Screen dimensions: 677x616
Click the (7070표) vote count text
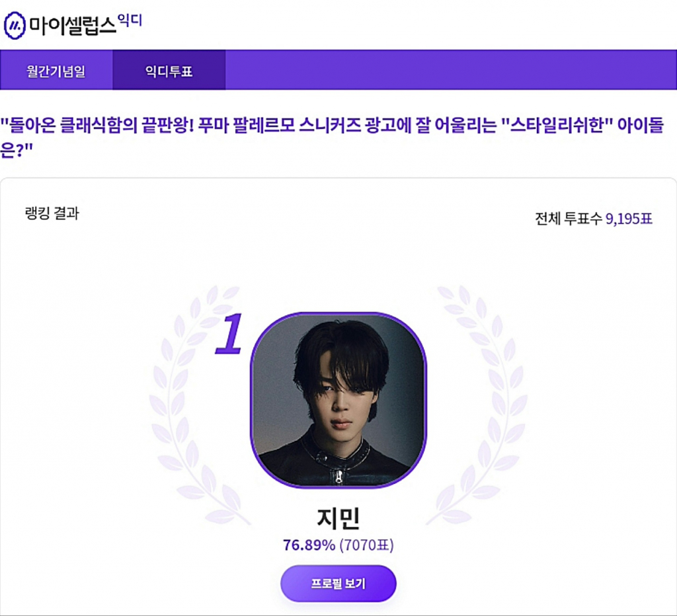tap(366, 545)
